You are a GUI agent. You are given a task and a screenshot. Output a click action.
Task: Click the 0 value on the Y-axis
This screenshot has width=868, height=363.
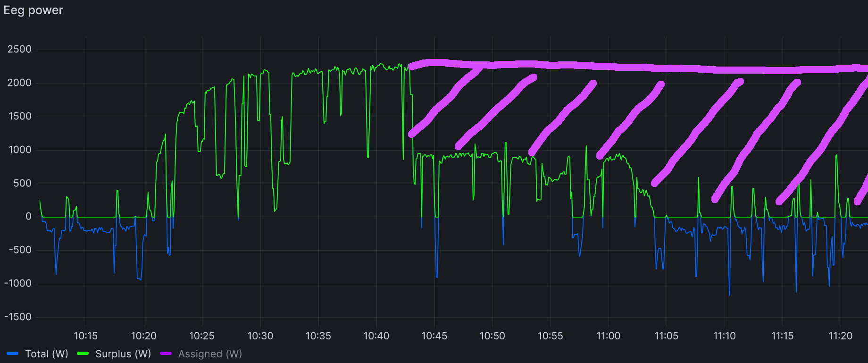click(x=28, y=217)
